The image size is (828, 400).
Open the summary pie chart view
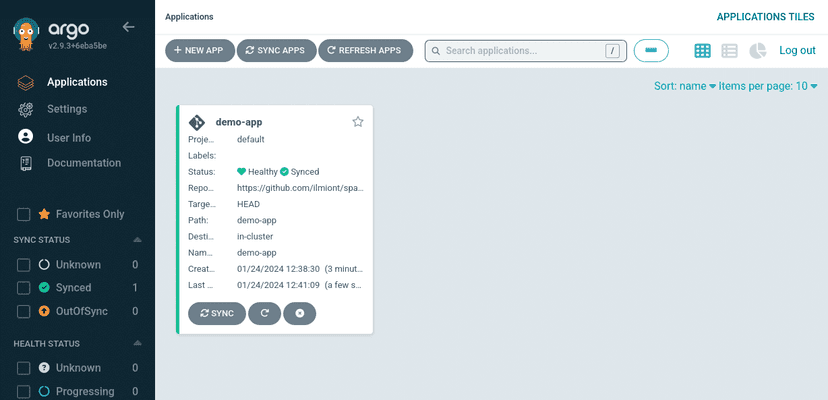[758, 50]
